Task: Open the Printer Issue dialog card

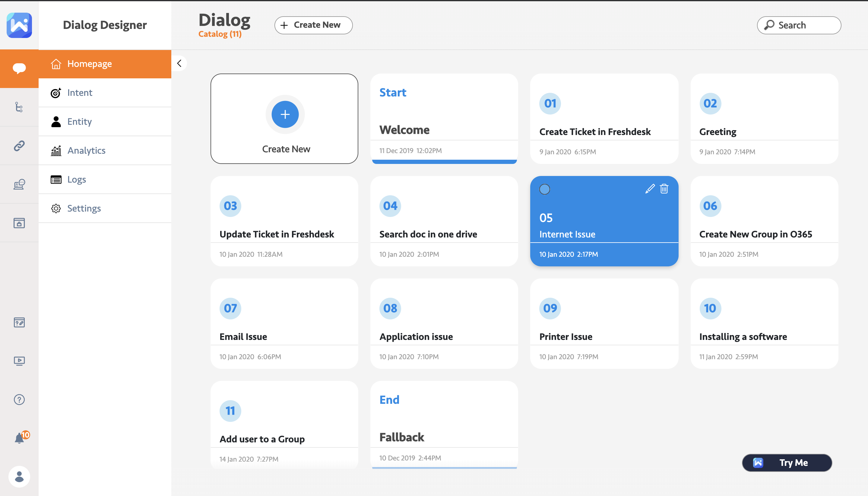Action: click(x=604, y=324)
